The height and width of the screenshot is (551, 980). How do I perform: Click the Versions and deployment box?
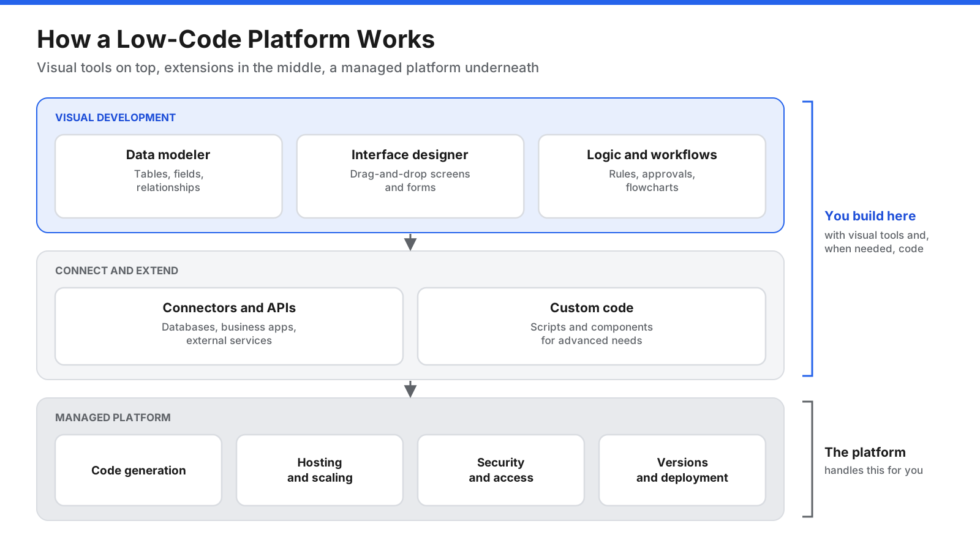pyautogui.click(x=682, y=470)
